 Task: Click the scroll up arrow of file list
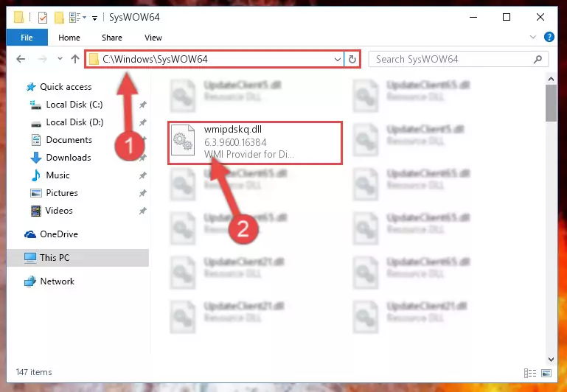coord(551,79)
